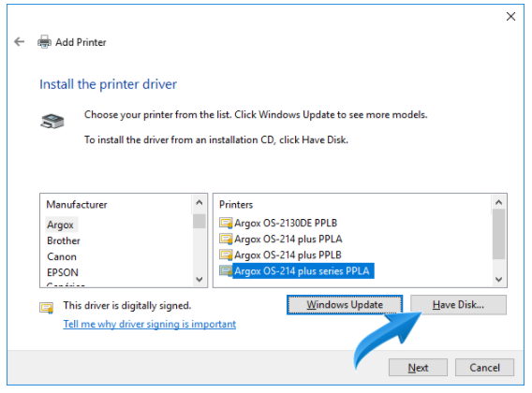This screenshot has height=393, width=532.
Task: Select Argox in Manufacturer list
Action: click(x=60, y=225)
